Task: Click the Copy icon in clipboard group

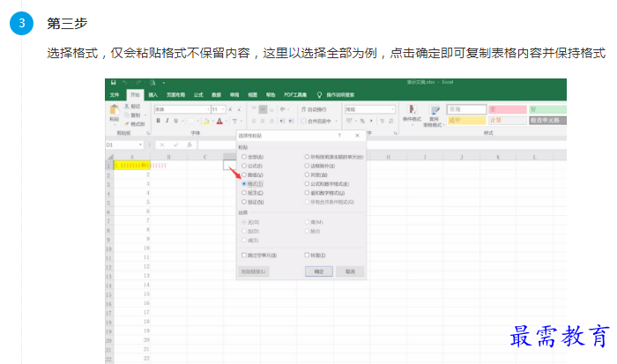Action: [x=127, y=115]
